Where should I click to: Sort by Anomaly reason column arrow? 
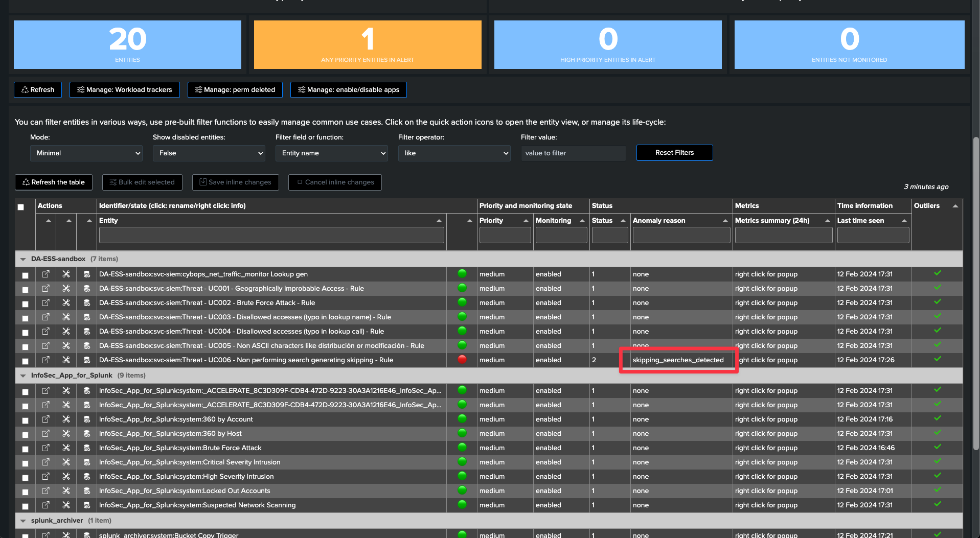click(725, 221)
